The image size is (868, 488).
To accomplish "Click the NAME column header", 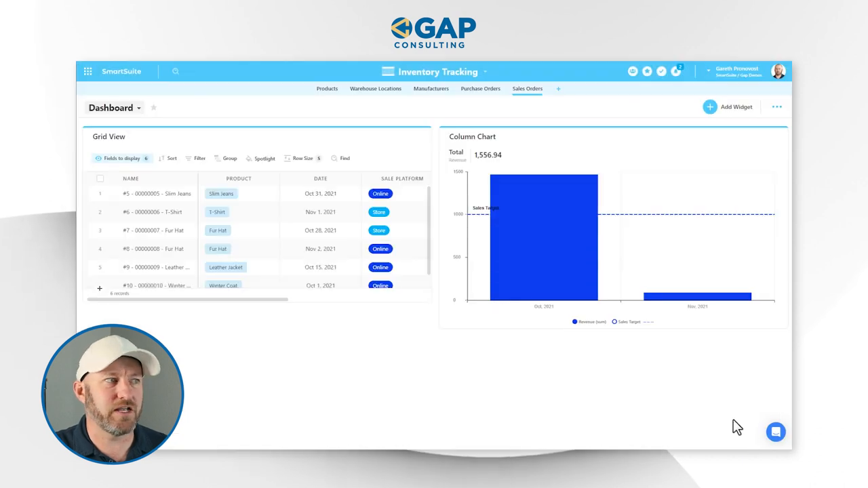I will click(x=131, y=179).
